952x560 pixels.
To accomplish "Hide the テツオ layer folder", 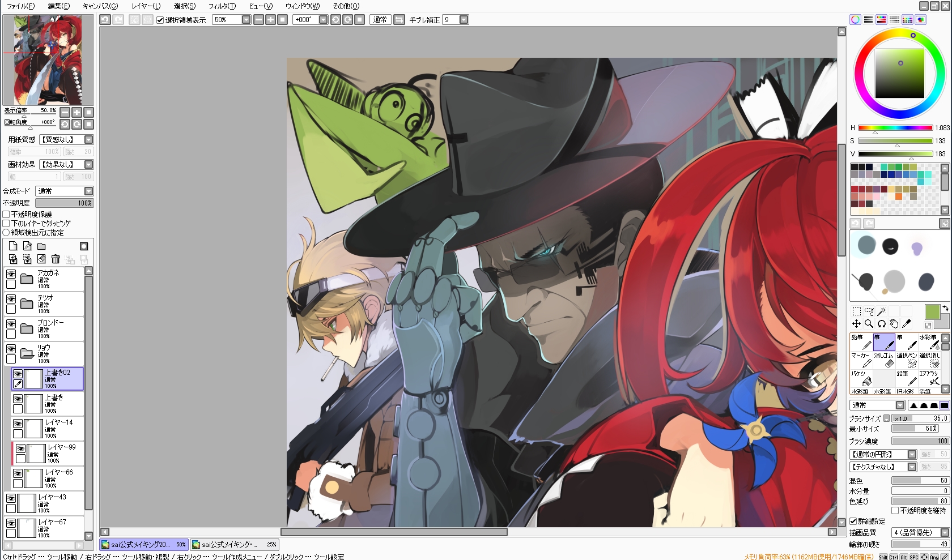I will pos(11,299).
